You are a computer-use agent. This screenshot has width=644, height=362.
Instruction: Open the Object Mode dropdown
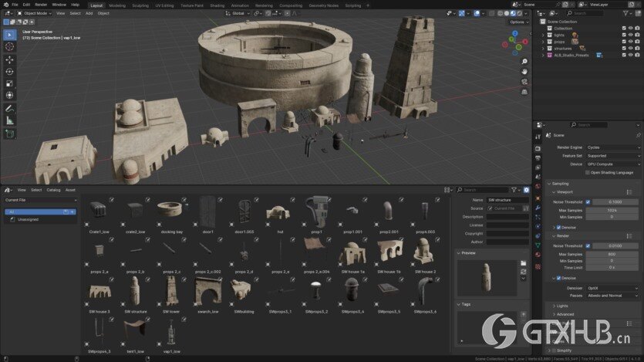35,14
